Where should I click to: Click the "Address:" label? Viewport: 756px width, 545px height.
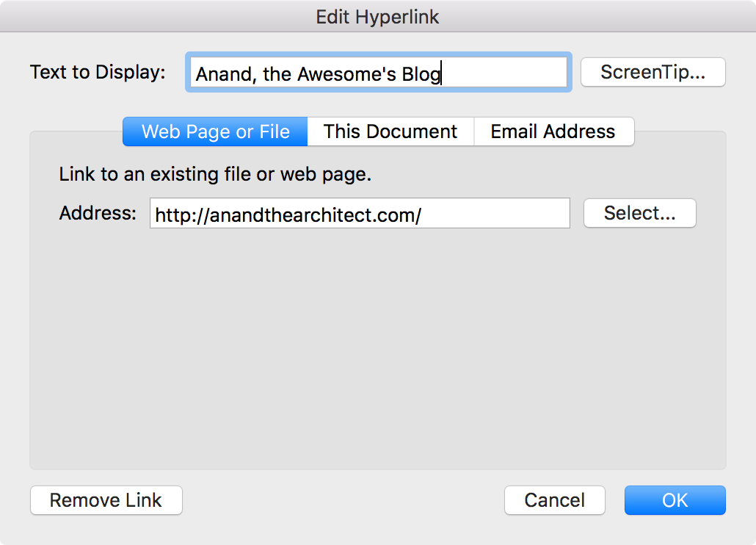pos(98,214)
